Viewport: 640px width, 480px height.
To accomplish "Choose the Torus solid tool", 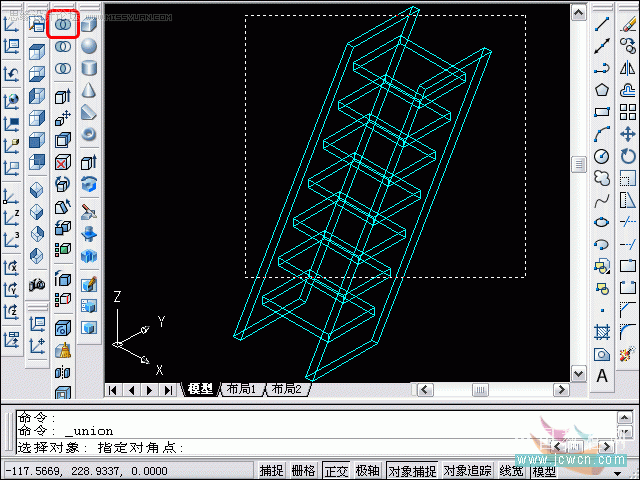I will click(x=89, y=134).
